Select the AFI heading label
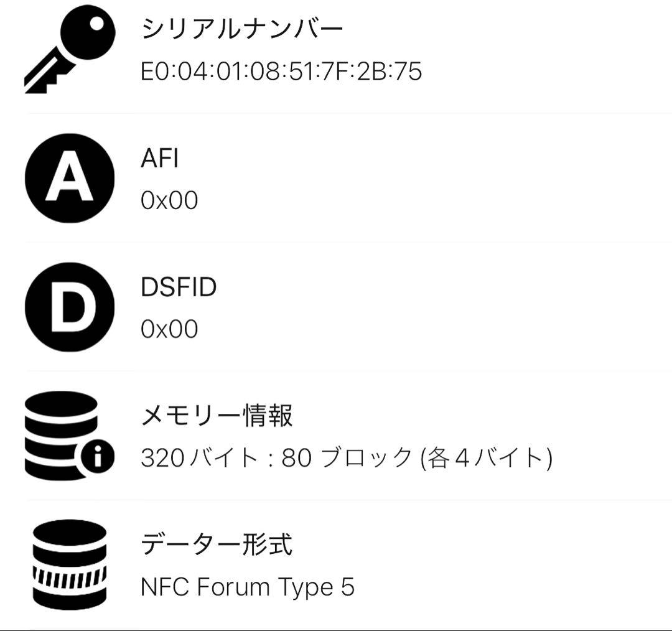 coord(160,159)
